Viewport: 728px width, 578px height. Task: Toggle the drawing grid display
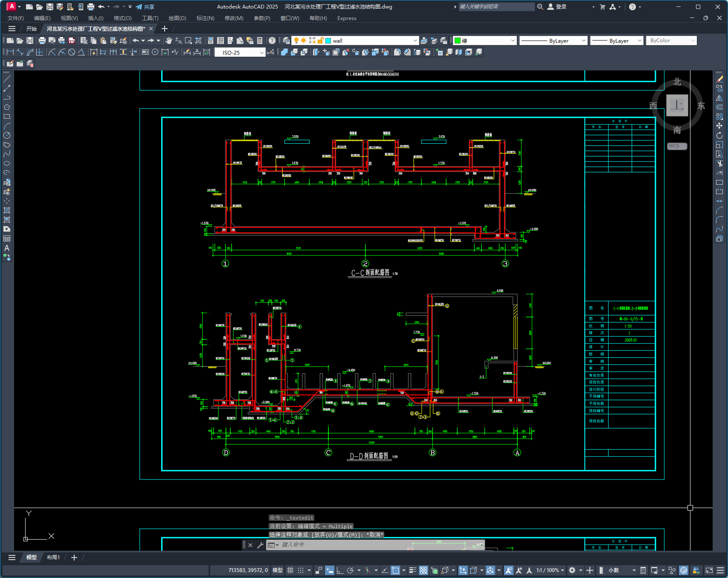[x=290, y=570]
